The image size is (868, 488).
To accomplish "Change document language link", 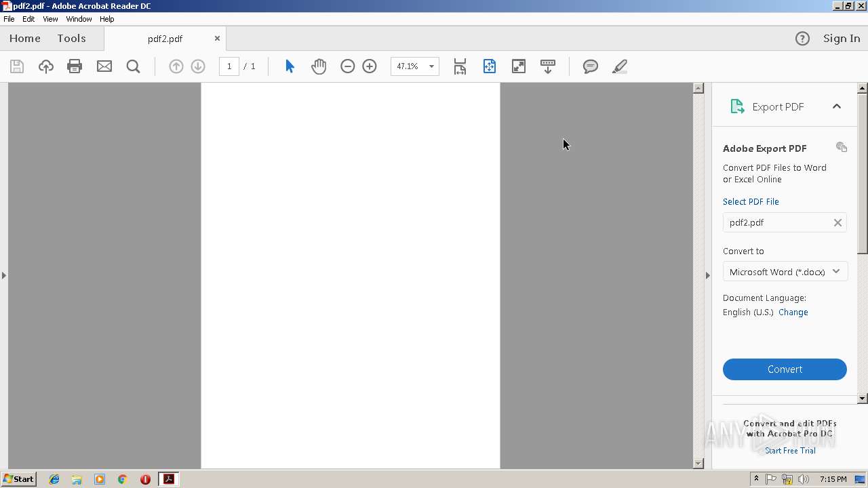I will coord(793,312).
